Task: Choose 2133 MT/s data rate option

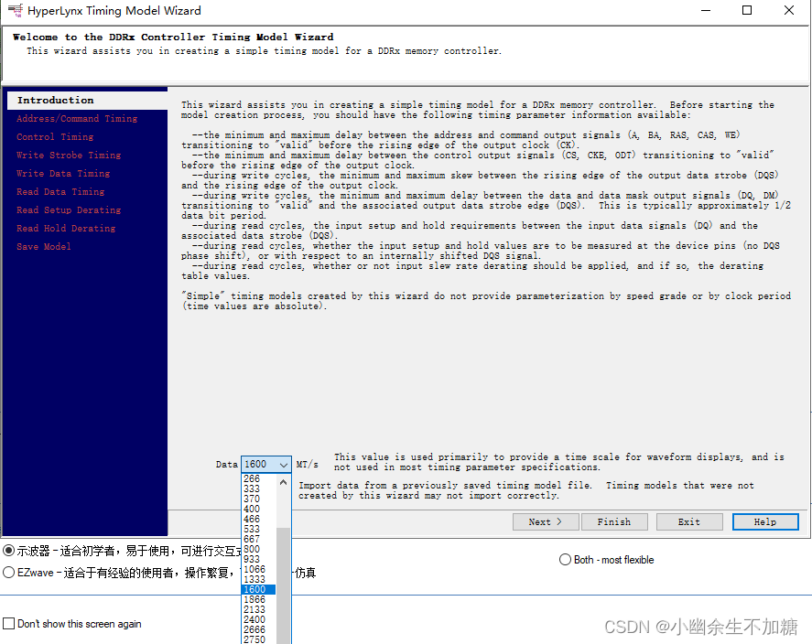Action: (x=258, y=609)
